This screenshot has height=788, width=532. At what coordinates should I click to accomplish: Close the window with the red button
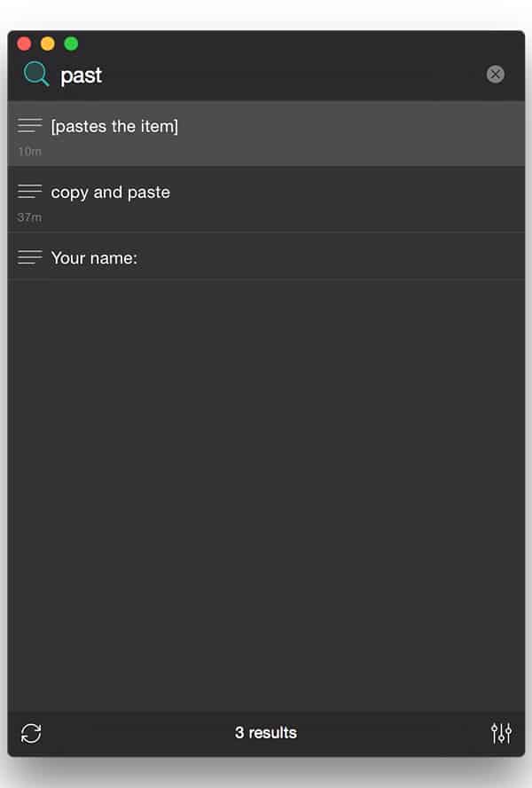[x=24, y=43]
